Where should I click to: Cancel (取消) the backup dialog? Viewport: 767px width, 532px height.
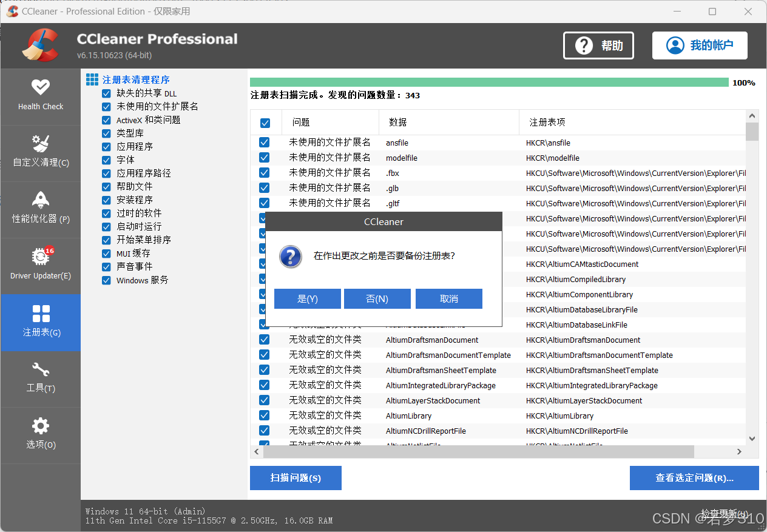pyautogui.click(x=449, y=298)
